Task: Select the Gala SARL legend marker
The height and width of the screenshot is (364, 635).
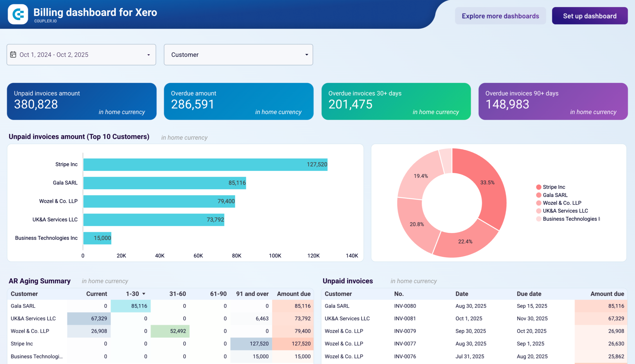Action: [x=539, y=195]
